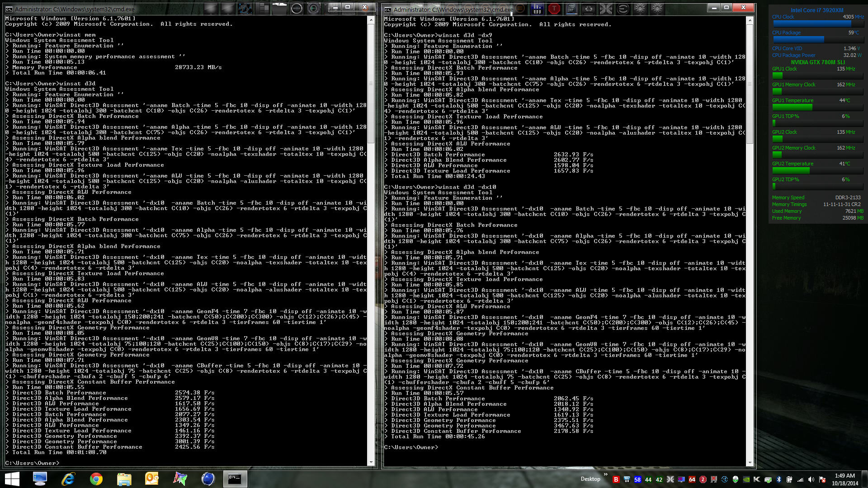Click Total Run Time 00:01:08.70 line
Screen dimensions: 868x488
tap(56, 452)
